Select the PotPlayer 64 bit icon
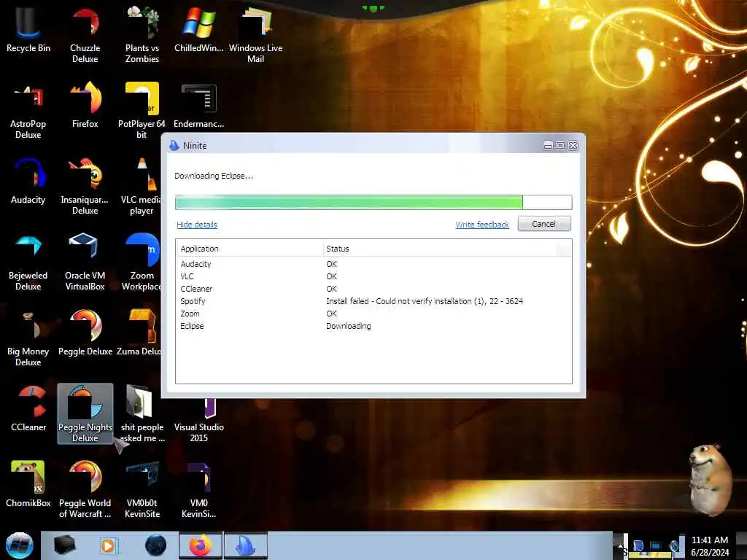The width and height of the screenshot is (747, 560). 142,111
